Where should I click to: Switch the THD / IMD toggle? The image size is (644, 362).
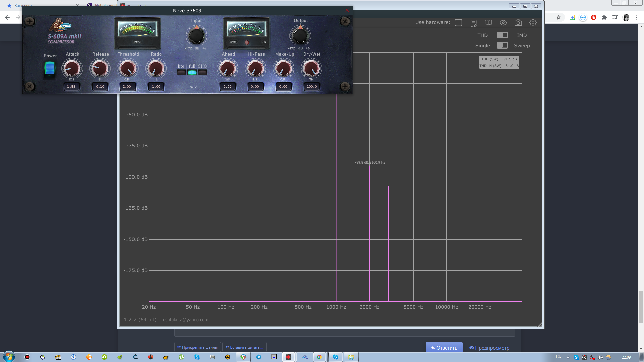coord(502,35)
